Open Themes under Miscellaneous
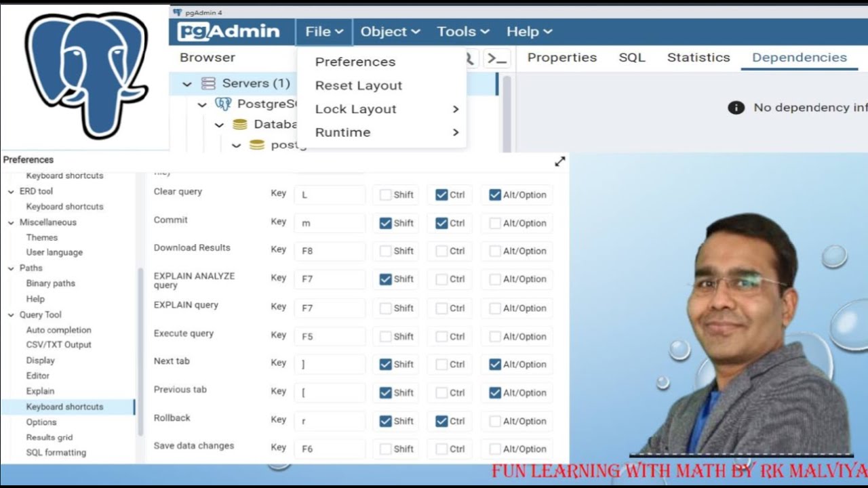The width and height of the screenshot is (868, 488). tap(42, 237)
